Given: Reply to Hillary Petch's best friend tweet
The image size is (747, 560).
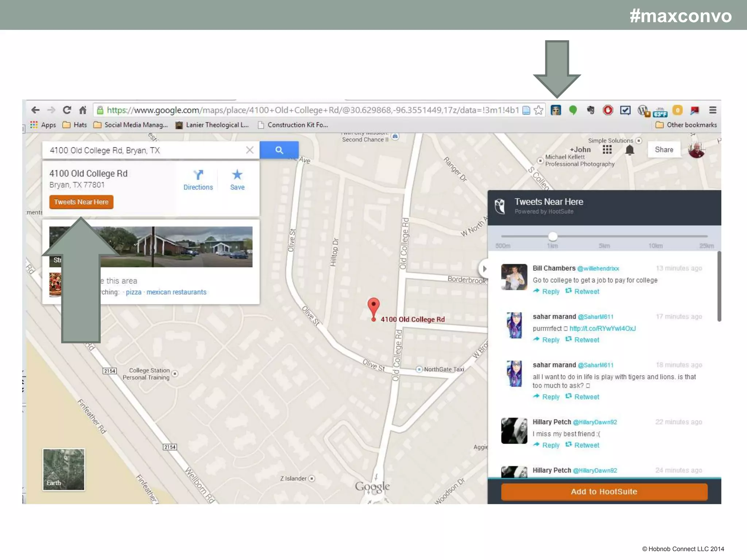Looking at the screenshot, I should [546, 445].
